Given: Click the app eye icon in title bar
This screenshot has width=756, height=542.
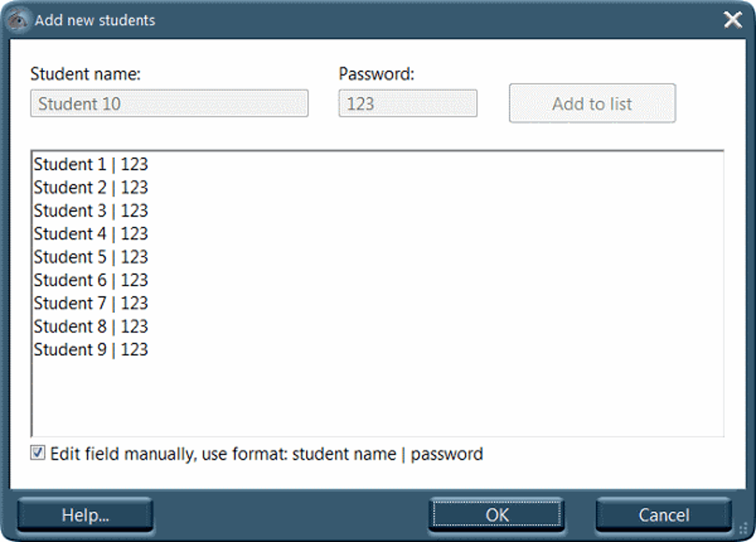Looking at the screenshot, I should point(19,20).
